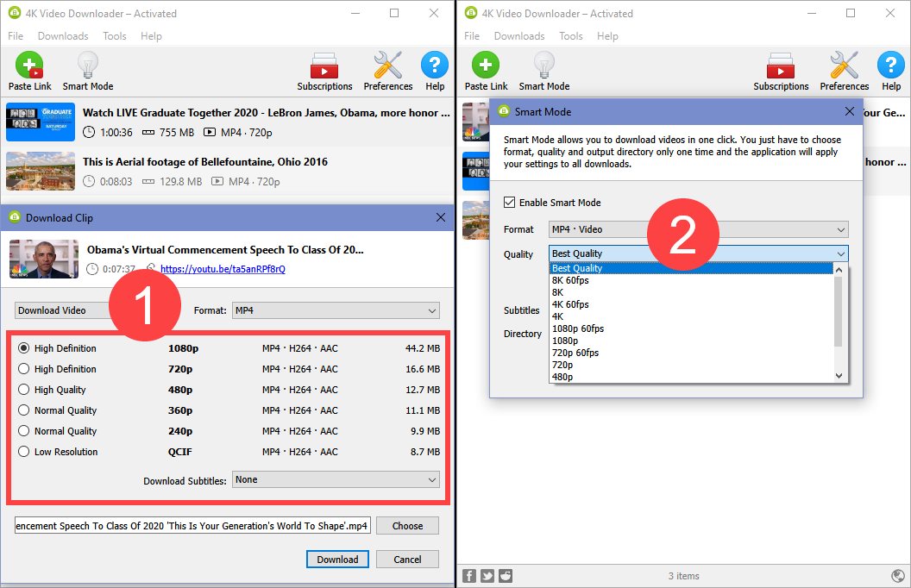This screenshot has height=588, width=911.
Task: Select Low Resolution QCIF radio button
Action: pyautogui.click(x=24, y=452)
